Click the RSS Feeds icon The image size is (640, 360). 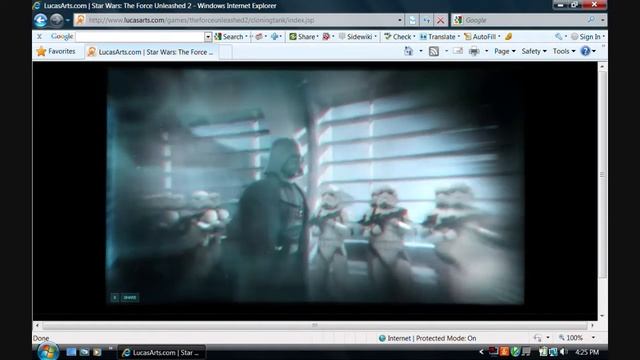[434, 51]
